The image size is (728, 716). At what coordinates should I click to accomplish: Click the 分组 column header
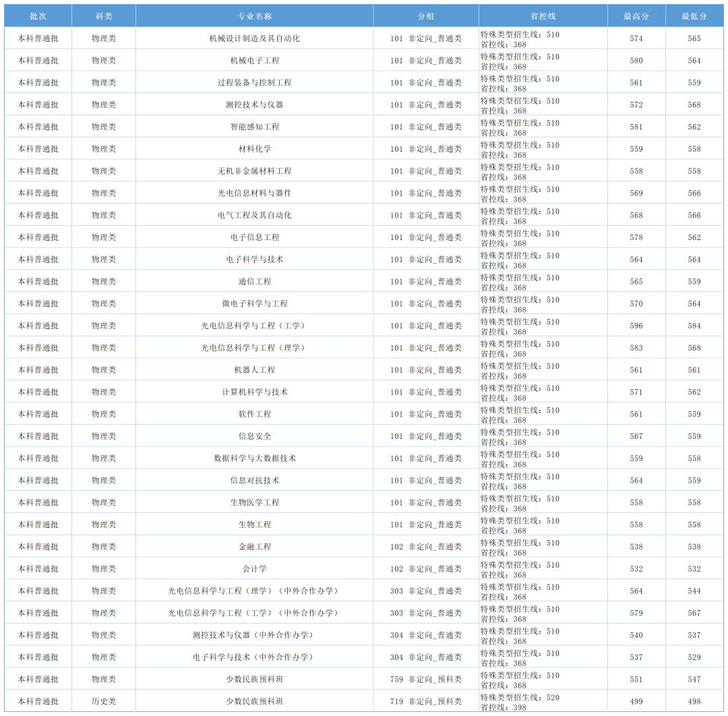tap(426, 16)
